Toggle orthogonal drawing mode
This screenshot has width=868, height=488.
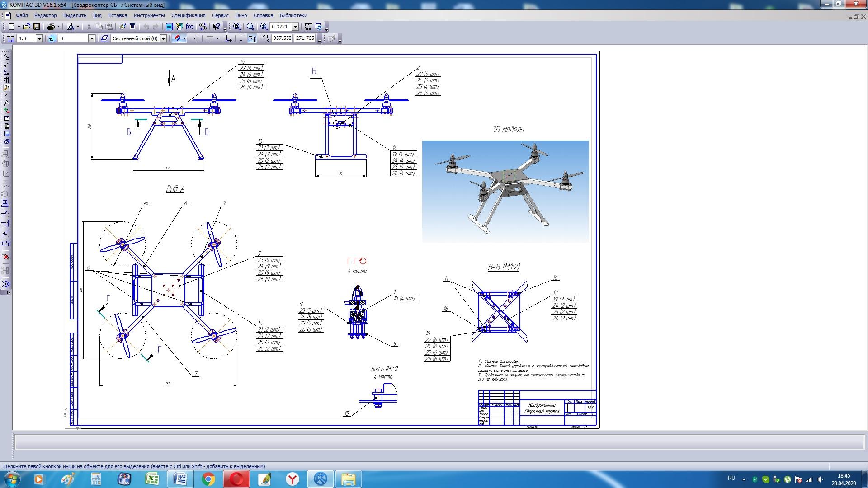coord(242,38)
